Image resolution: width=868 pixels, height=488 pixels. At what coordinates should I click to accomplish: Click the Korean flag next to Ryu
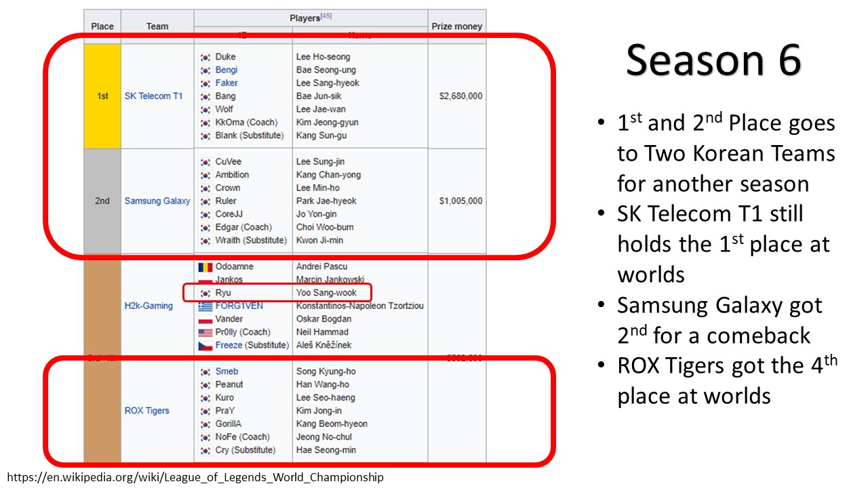coord(205,293)
